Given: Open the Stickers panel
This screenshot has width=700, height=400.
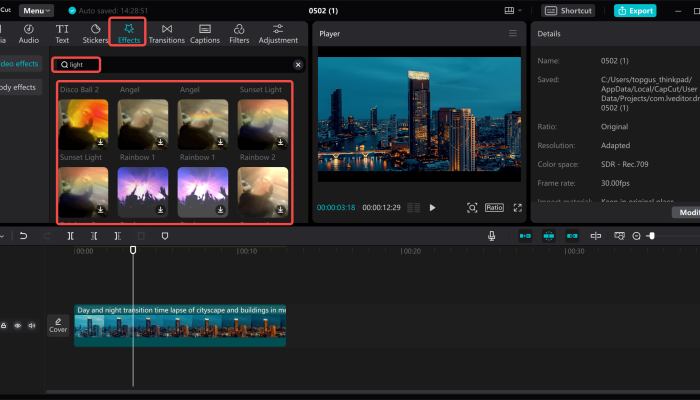Looking at the screenshot, I should [95, 33].
